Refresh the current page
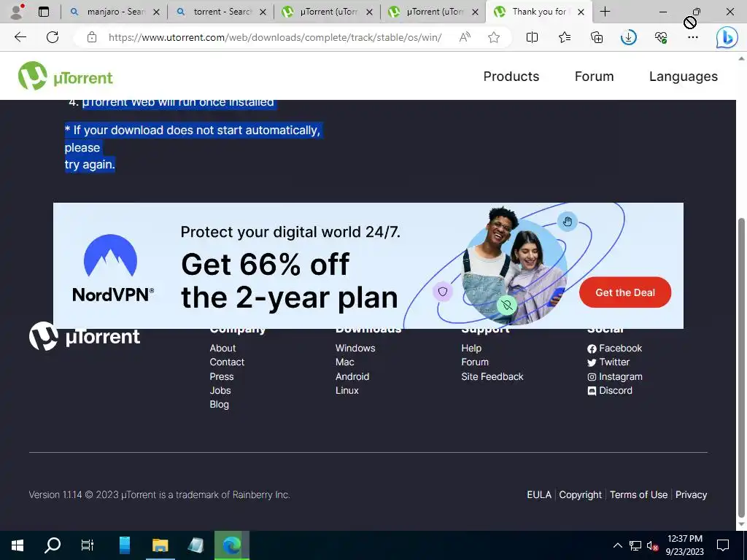 tap(53, 37)
